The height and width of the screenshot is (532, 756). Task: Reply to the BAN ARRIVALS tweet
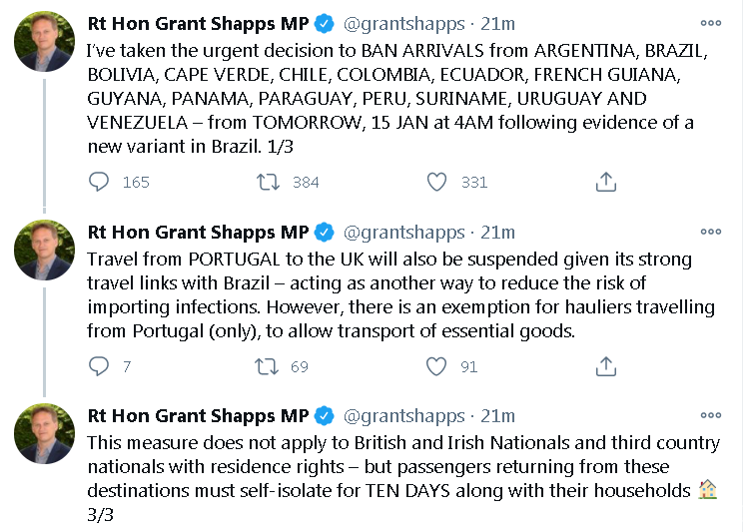[99, 182]
